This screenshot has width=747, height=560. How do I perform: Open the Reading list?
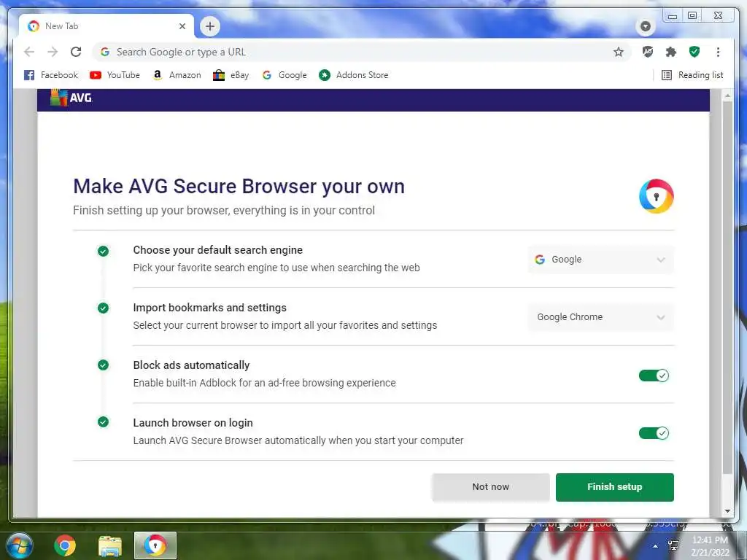coord(692,75)
